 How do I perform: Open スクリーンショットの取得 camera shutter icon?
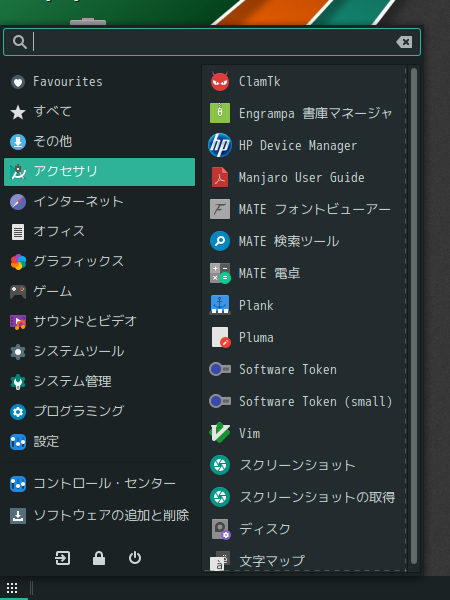[x=220, y=497]
